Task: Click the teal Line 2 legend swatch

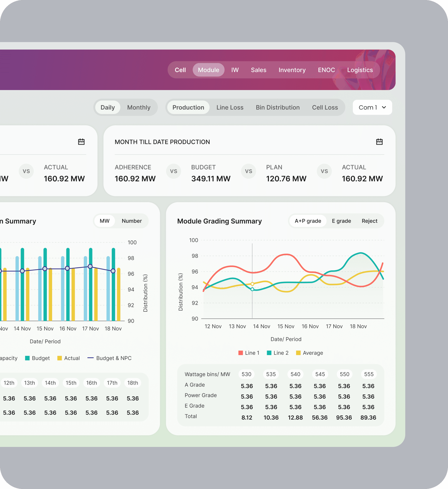Action: [x=269, y=353]
